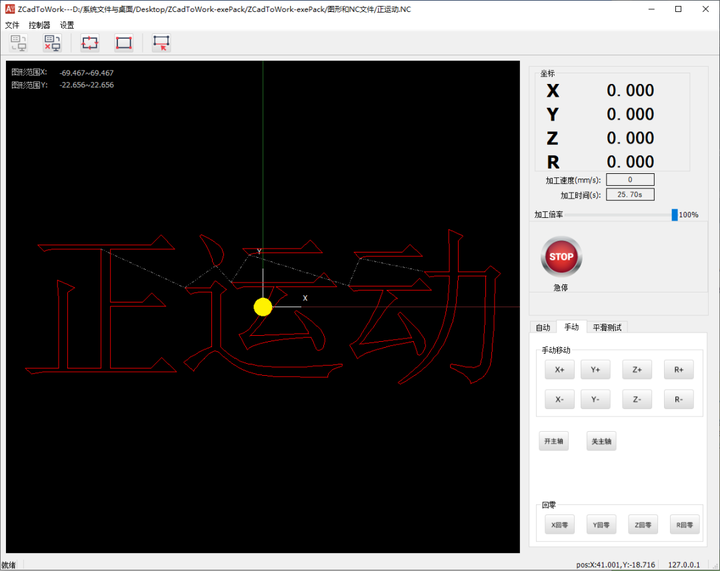720x571 pixels.
Task: Click the R- jog button
Action: pos(679,399)
